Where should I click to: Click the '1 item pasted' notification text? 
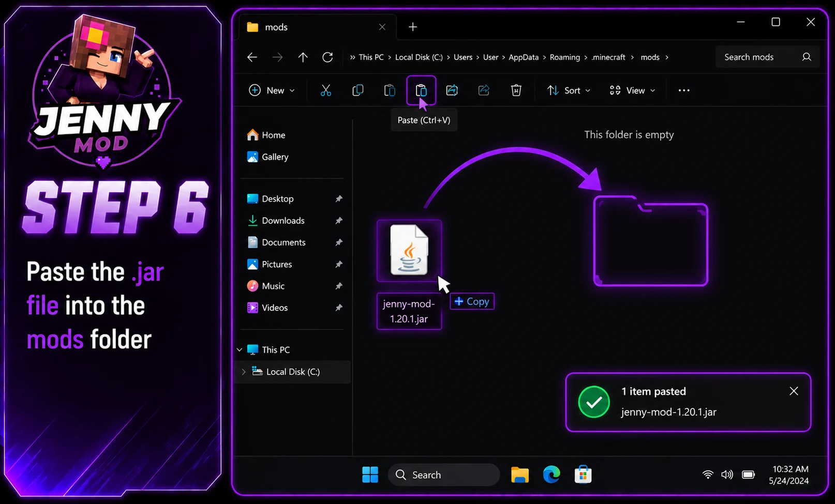[653, 391]
